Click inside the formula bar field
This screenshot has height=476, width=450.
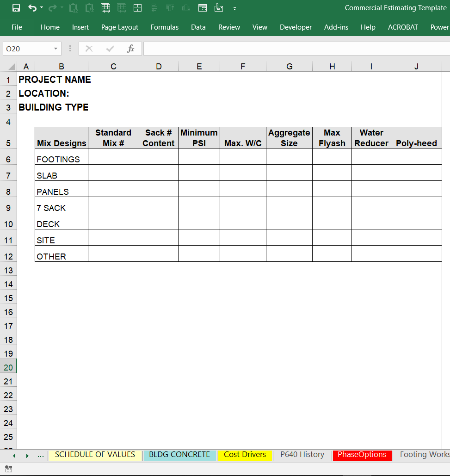[x=296, y=49]
